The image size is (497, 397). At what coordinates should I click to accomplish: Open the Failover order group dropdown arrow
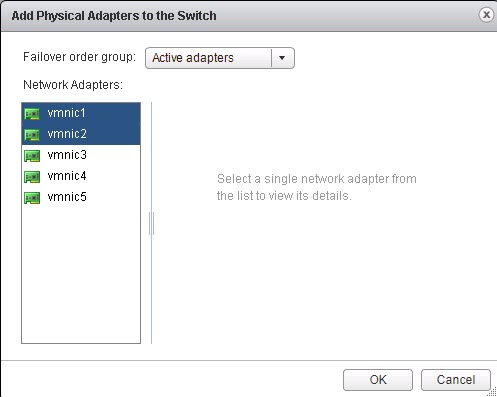(x=282, y=58)
